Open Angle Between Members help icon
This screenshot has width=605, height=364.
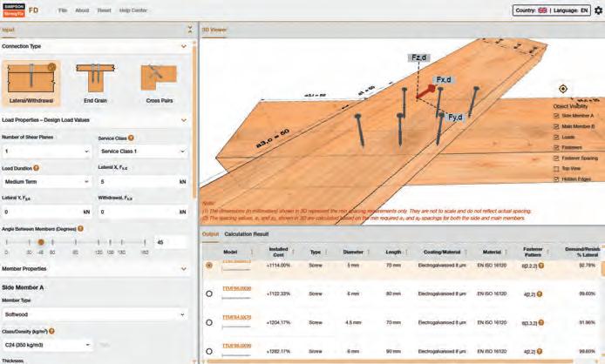(80, 229)
